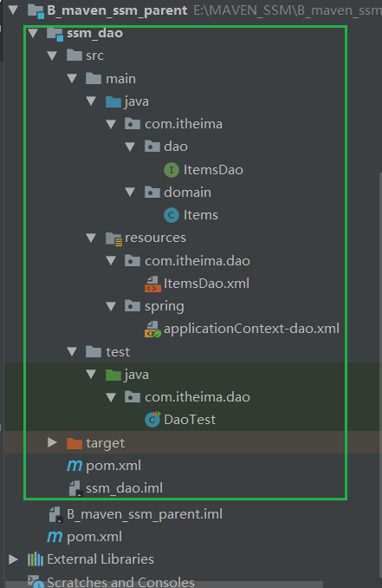Expand the External Libraries node
This screenshot has height=588, width=382.
point(13,559)
